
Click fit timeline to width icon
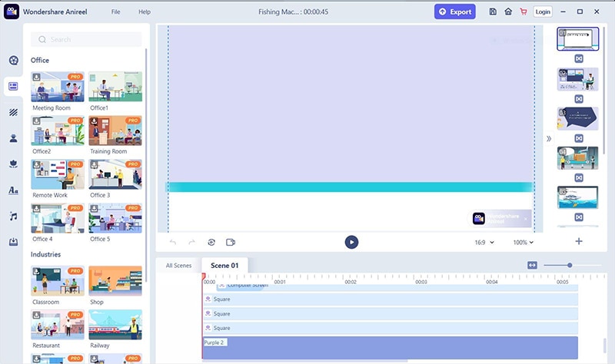pos(532,265)
